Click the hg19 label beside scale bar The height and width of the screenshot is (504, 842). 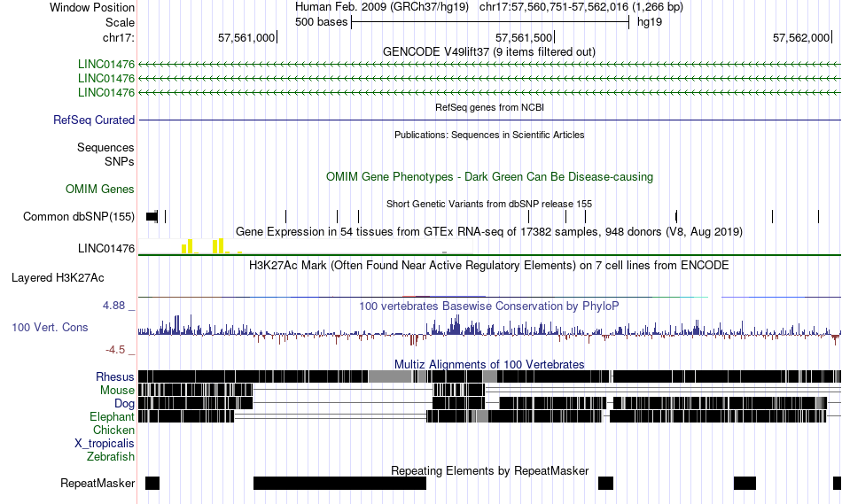click(x=650, y=22)
